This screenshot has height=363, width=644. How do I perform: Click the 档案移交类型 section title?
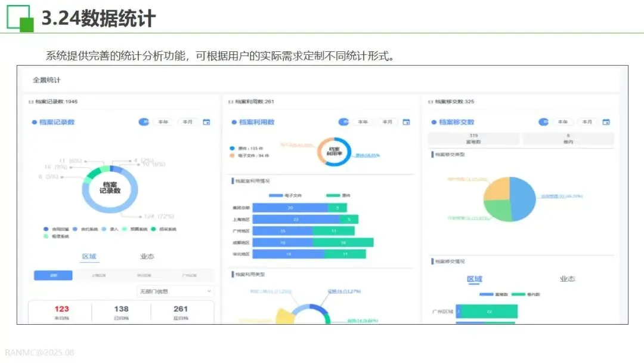(x=450, y=155)
